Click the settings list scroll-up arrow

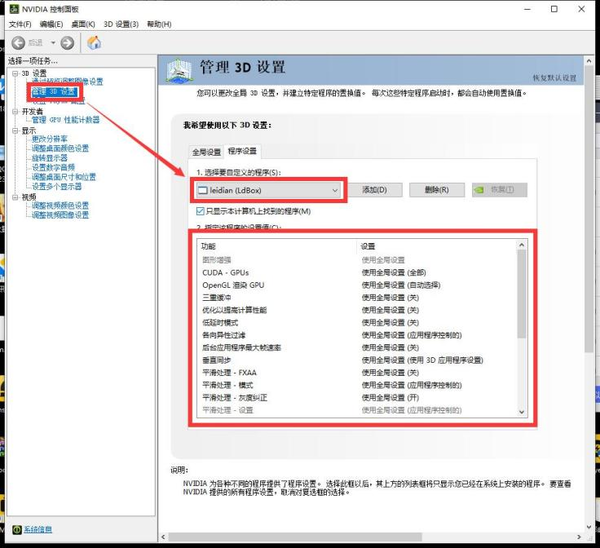(x=522, y=245)
